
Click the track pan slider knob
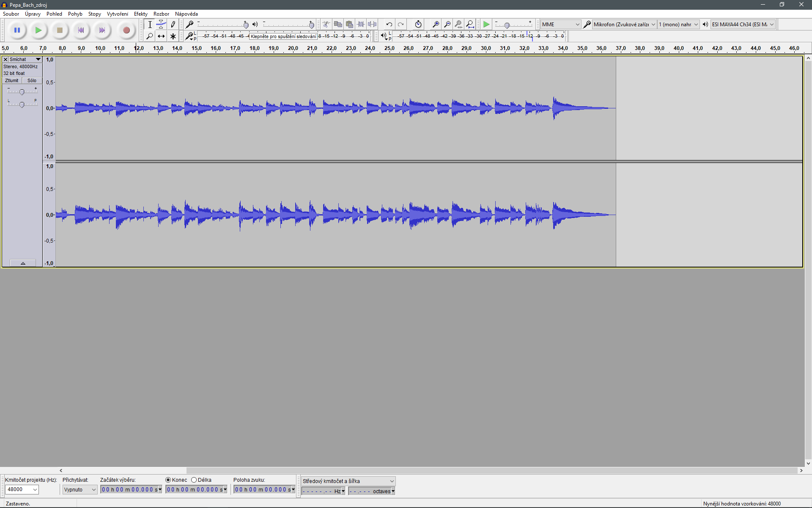[22, 105]
